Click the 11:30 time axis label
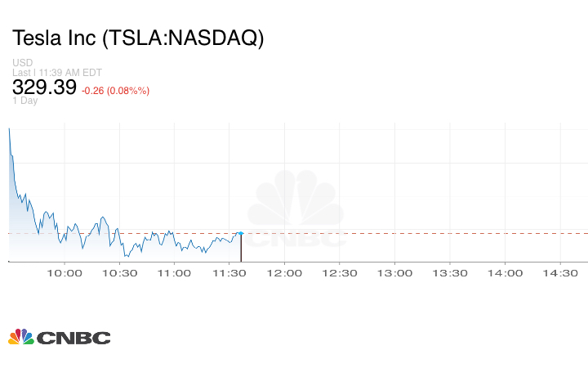The image size is (588, 368). (x=230, y=273)
